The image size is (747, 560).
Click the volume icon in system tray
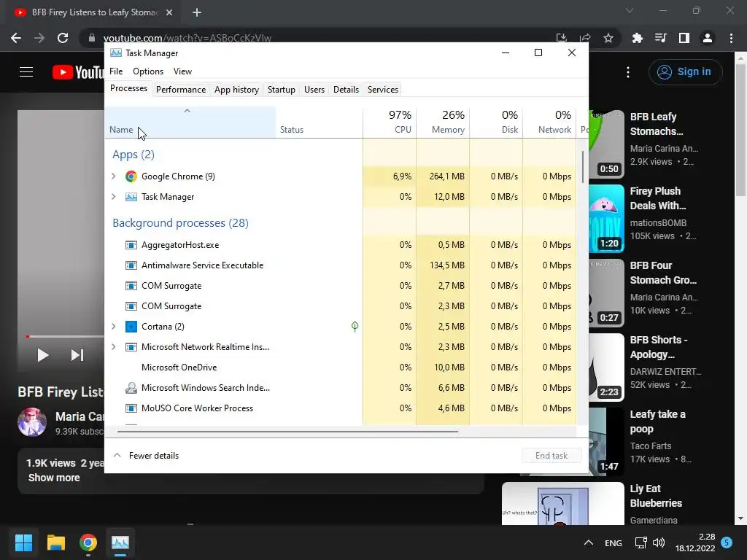[x=659, y=542]
